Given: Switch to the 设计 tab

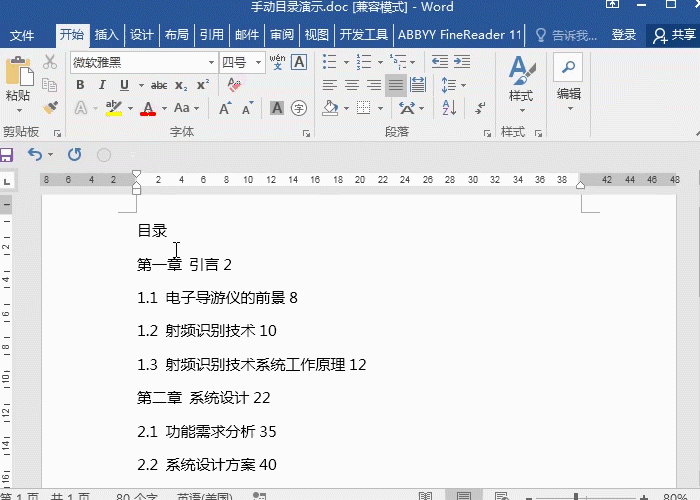Looking at the screenshot, I should 142,35.
